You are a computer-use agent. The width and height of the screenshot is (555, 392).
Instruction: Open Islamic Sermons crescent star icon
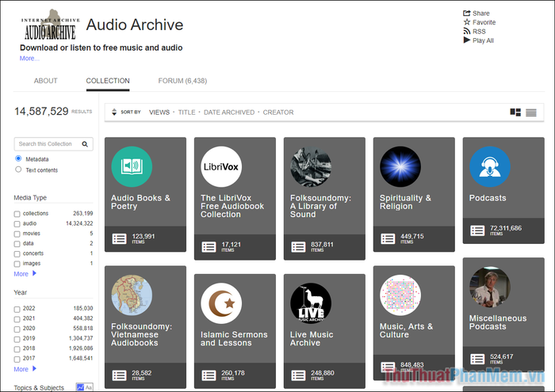coord(221,303)
